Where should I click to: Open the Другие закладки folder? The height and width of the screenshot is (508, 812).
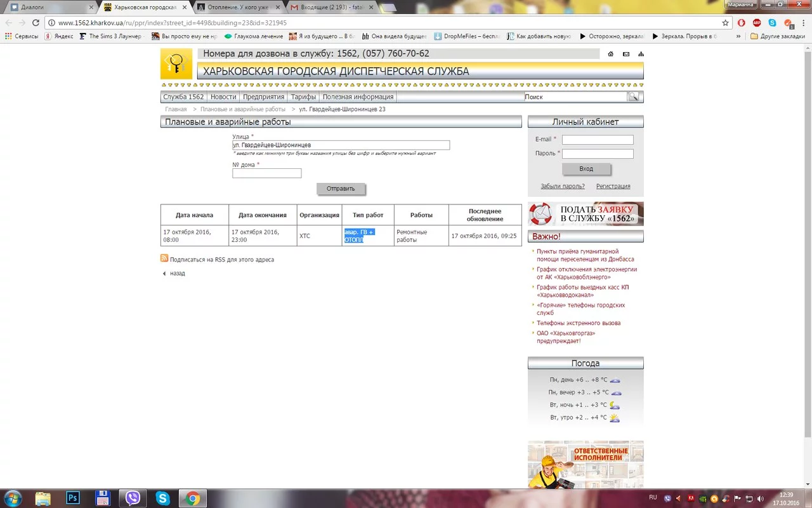coord(778,36)
